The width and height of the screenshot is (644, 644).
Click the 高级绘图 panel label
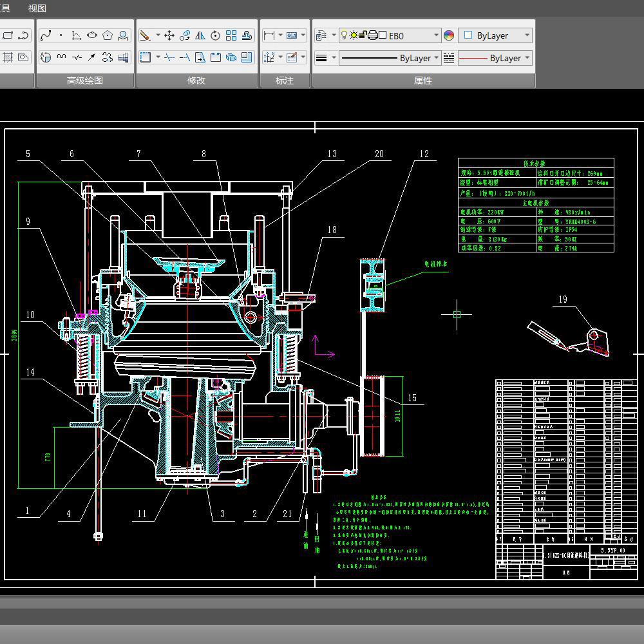[x=85, y=80]
